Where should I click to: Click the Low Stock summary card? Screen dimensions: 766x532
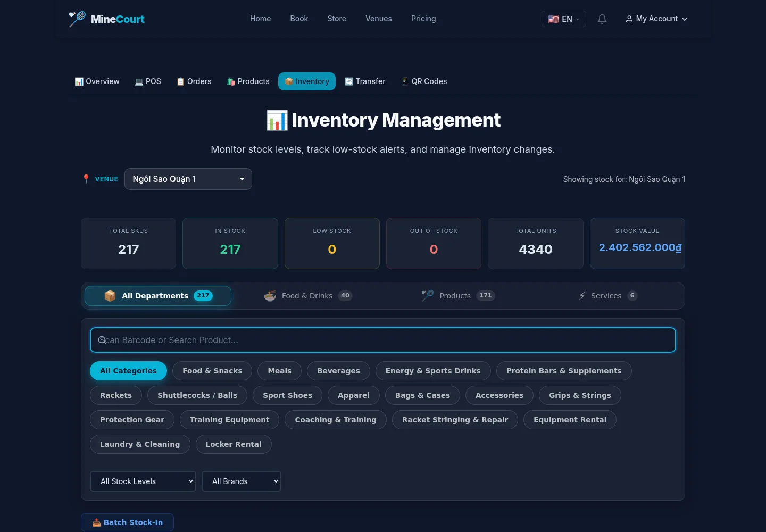click(332, 243)
